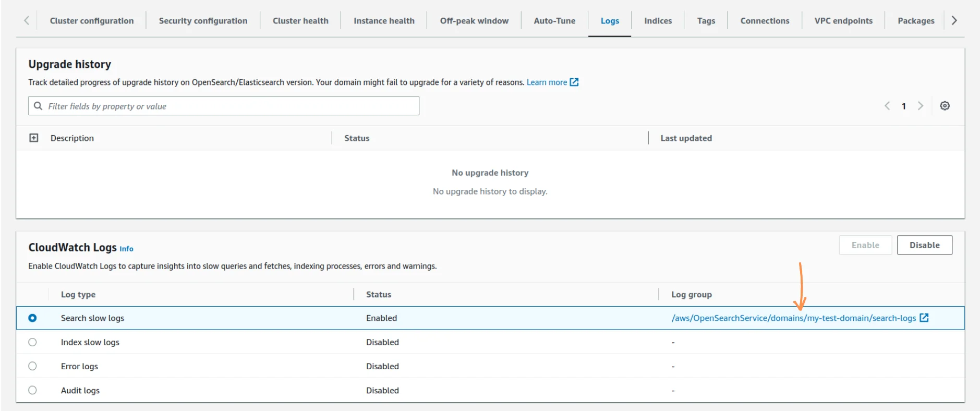Select the Index slow logs radio button
The width and height of the screenshot is (980, 411).
pyautogui.click(x=32, y=342)
